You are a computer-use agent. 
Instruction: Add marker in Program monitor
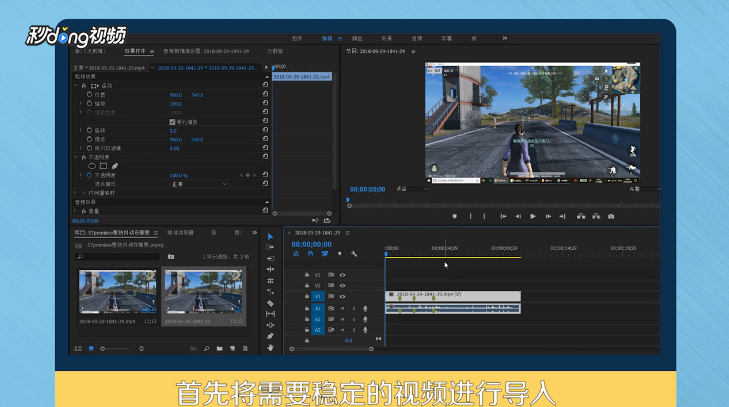pos(455,216)
